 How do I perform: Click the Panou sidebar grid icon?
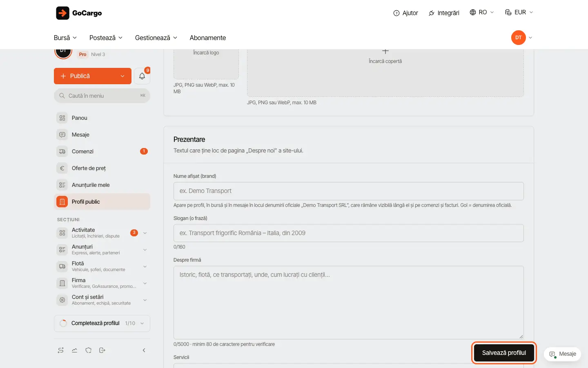click(x=62, y=118)
